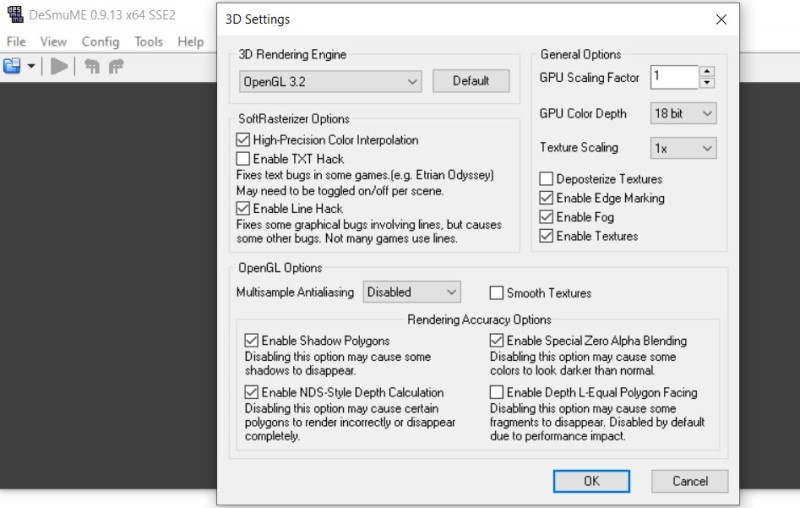Close the 3D Settings dialog with X

(720, 19)
